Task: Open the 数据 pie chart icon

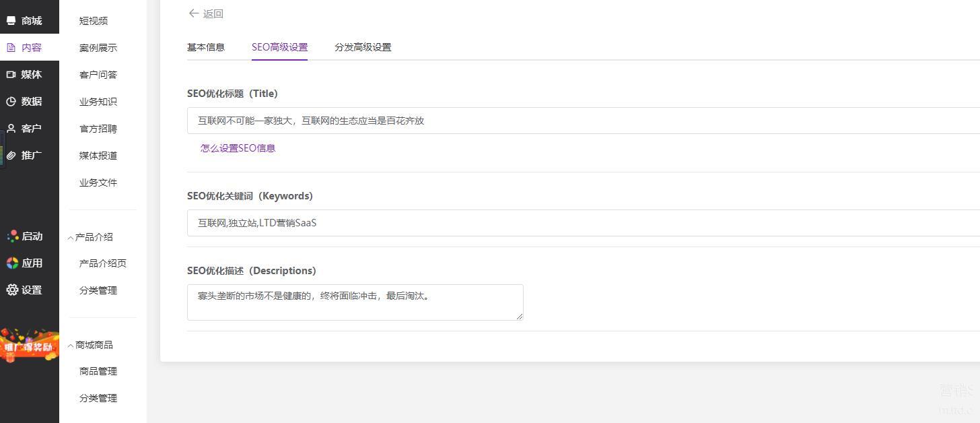Action: tap(11, 102)
